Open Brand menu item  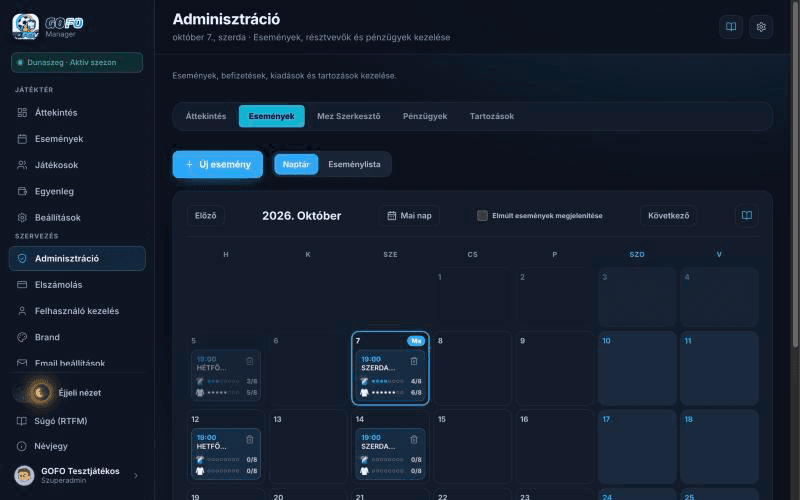(77, 337)
